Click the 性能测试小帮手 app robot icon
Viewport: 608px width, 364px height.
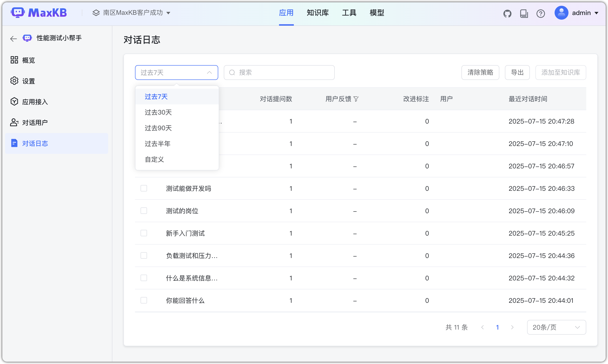pos(27,38)
